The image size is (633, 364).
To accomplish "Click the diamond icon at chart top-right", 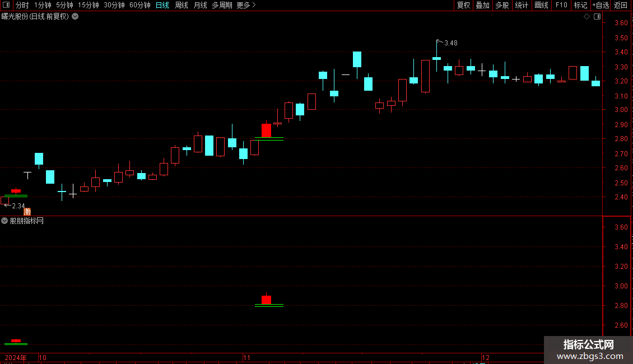I will pyautogui.click(x=587, y=17).
